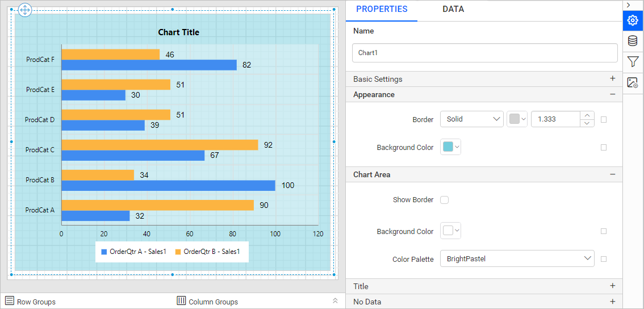
Task: Expand the grouping panel with double chevron
Action: 335,301
